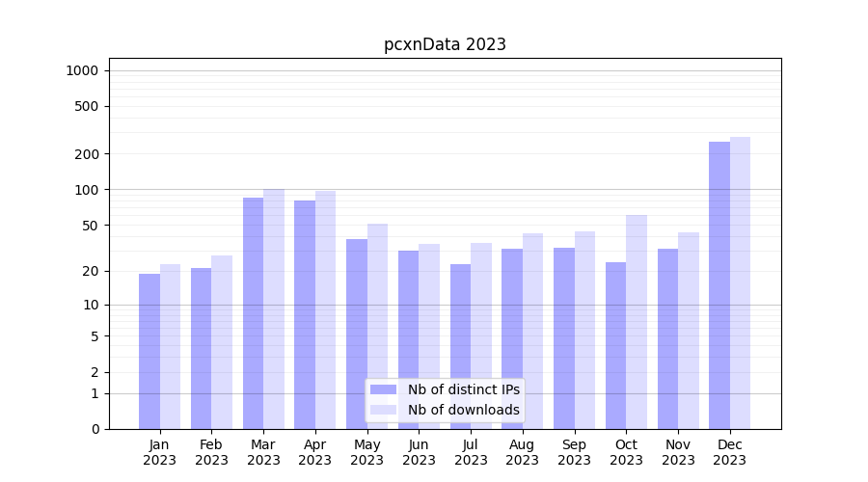Click the 0 tick on the y-axis
The height and width of the screenshot is (482, 868).
coord(95,429)
